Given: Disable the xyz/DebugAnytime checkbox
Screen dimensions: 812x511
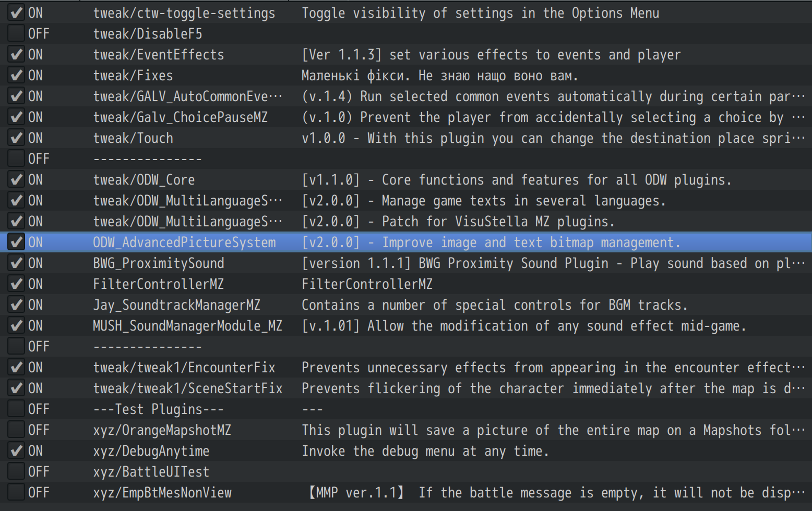Looking at the screenshot, I should (16, 451).
